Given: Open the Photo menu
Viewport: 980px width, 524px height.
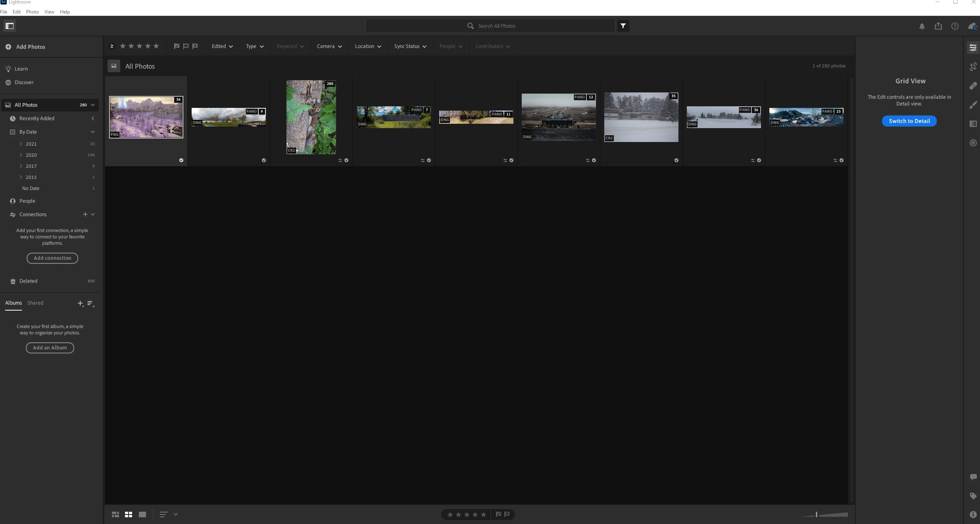Looking at the screenshot, I should pos(32,12).
